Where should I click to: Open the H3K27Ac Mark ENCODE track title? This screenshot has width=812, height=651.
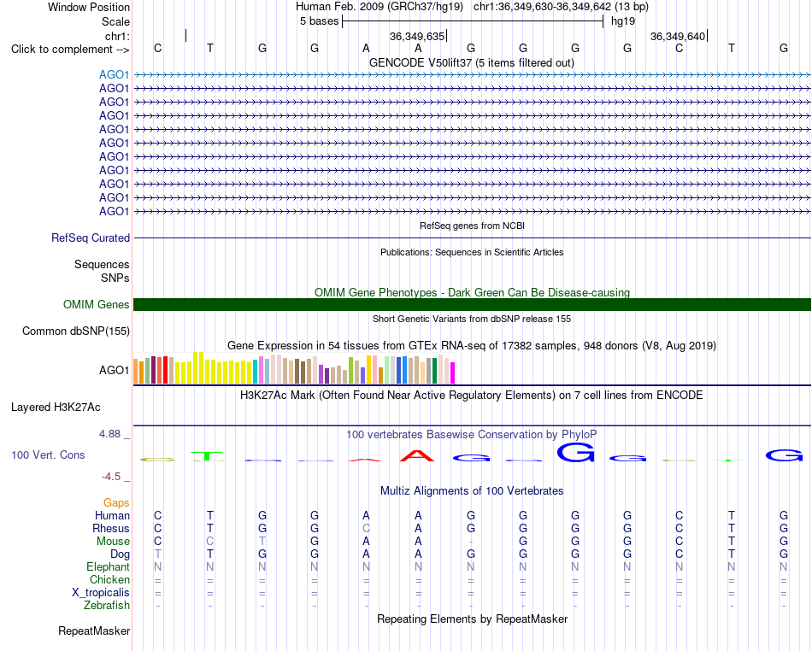coord(472,396)
